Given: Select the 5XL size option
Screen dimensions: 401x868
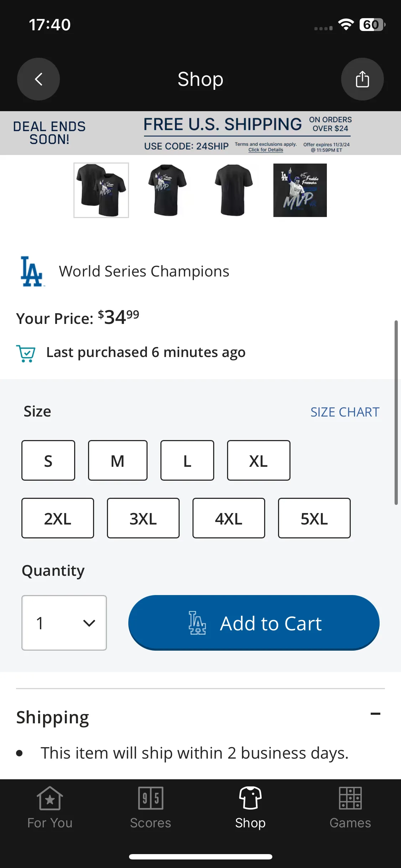Looking at the screenshot, I should click(314, 518).
